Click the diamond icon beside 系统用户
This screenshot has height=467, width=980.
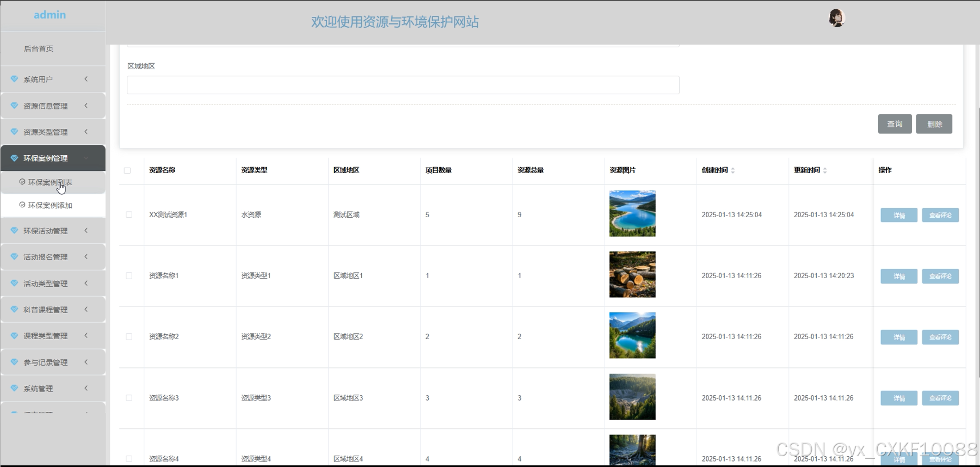click(14, 79)
